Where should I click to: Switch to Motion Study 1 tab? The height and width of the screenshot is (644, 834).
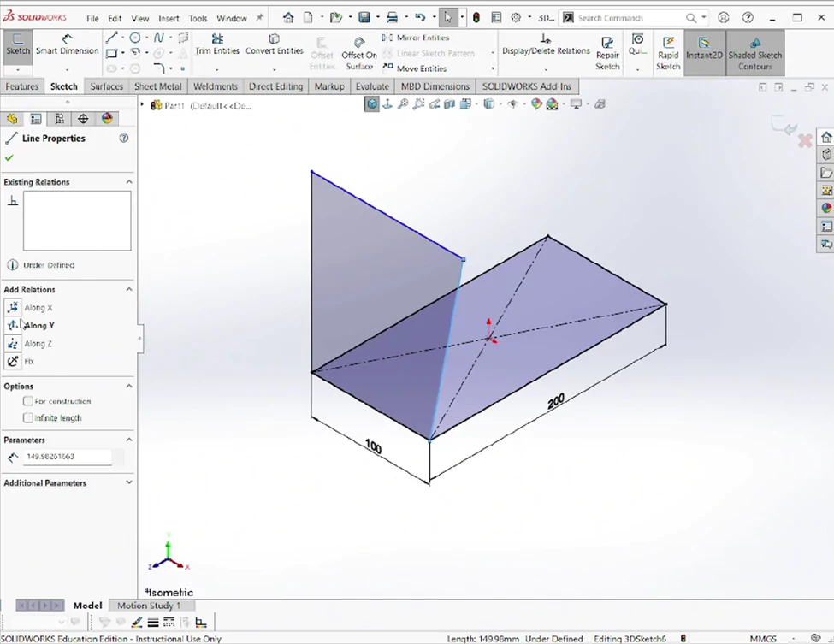148,606
